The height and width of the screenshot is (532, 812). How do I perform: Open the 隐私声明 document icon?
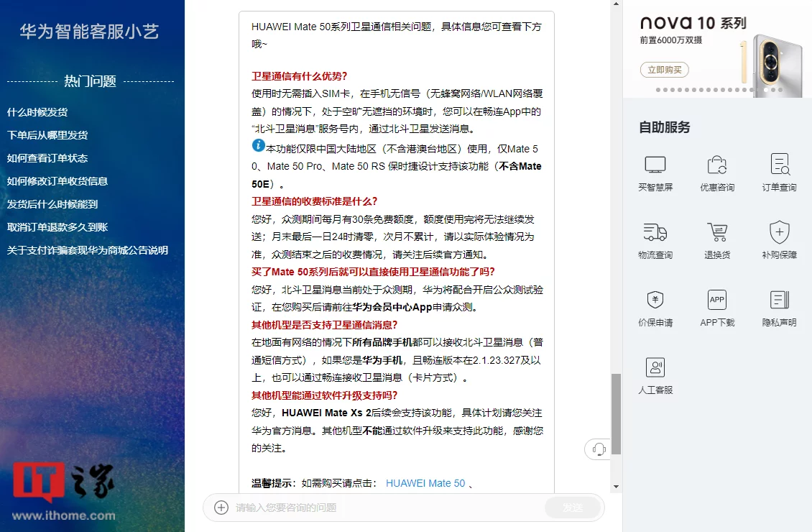(x=780, y=299)
